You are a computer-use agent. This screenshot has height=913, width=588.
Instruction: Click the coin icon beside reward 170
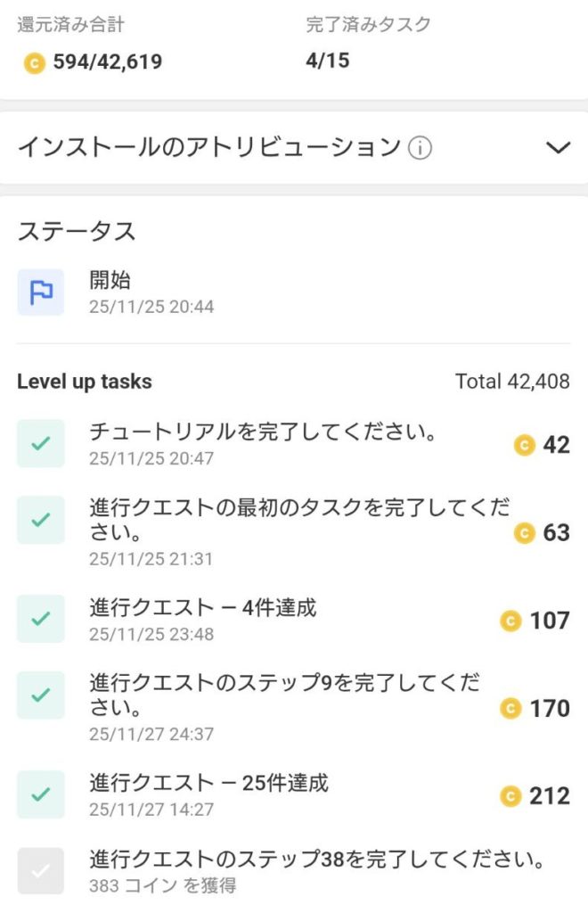point(510,709)
